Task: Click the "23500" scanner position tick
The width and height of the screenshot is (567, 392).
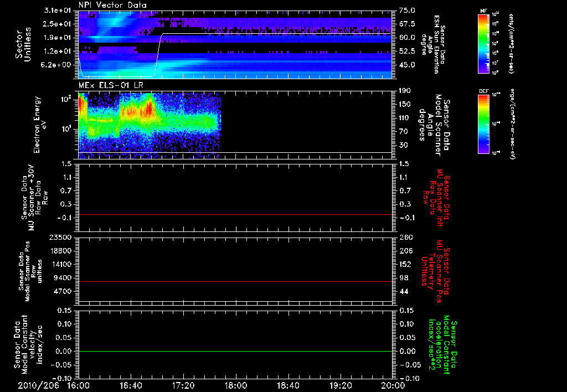Action: click(x=60, y=237)
